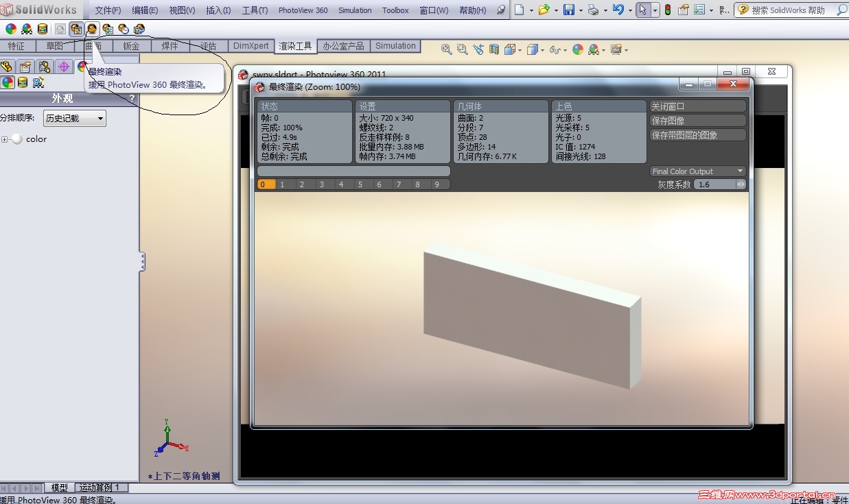Expand the color tree node

coord(4,139)
